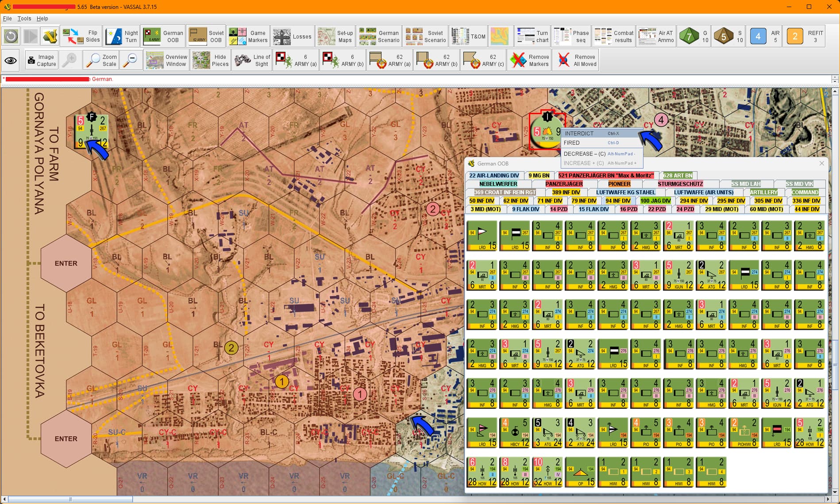
Task: Open the Losses window
Action: (292, 36)
